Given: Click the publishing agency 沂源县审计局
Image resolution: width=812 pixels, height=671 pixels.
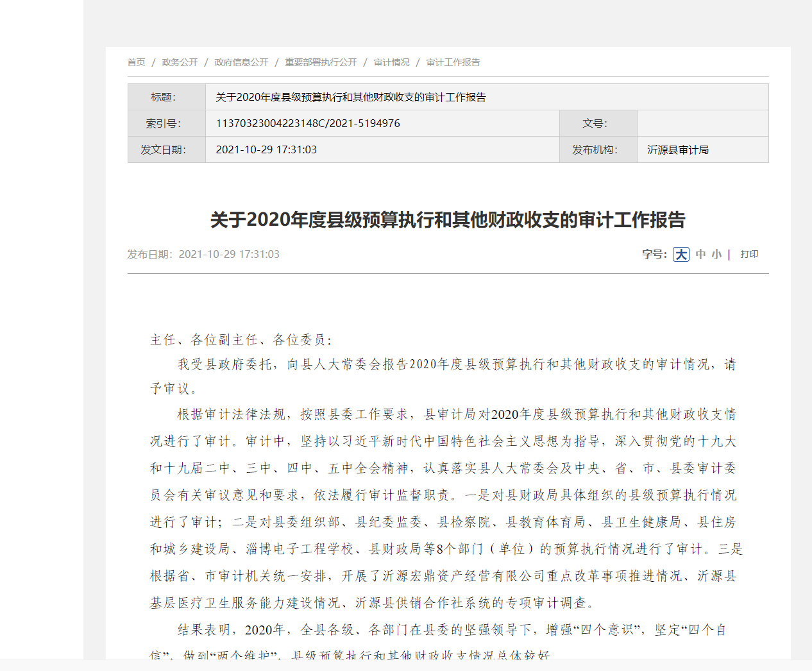Looking at the screenshot, I should (x=678, y=149).
